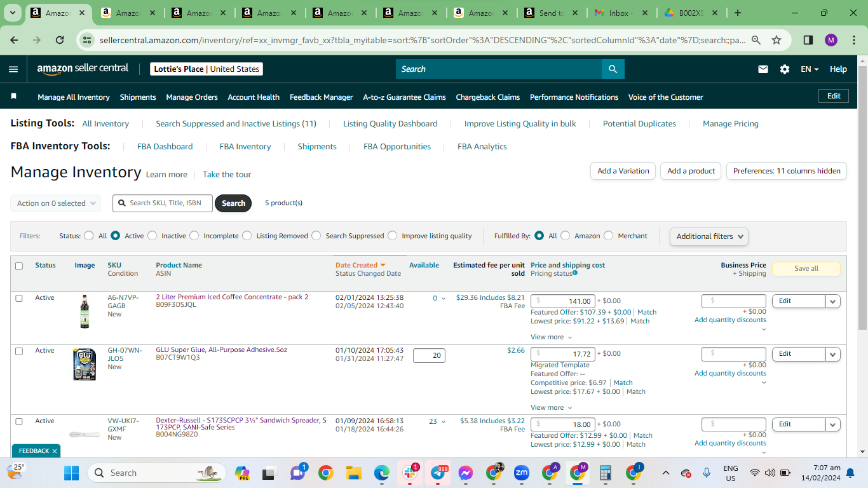The image size is (868, 488).
Task: Open the arrow beside Edit for GLU Super Glue
Action: click(833, 354)
